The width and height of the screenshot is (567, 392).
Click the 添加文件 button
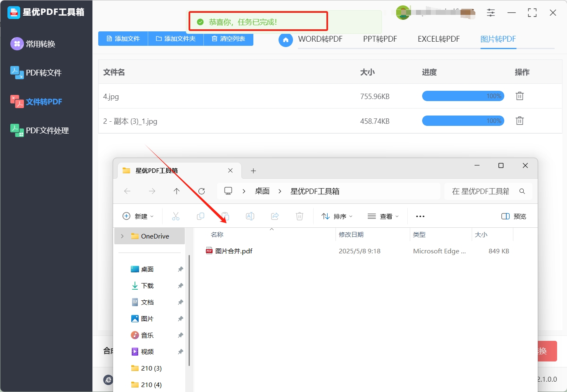click(x=123, y=39)
